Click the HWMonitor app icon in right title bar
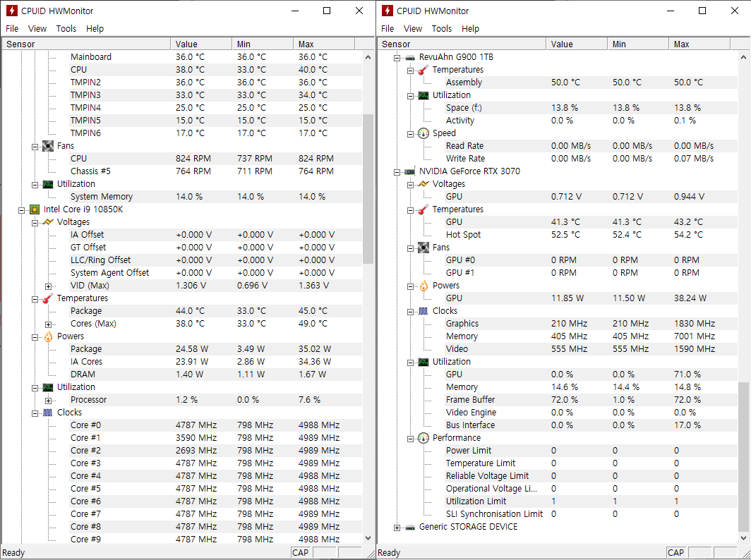751x560 pixels. (387, 11)
